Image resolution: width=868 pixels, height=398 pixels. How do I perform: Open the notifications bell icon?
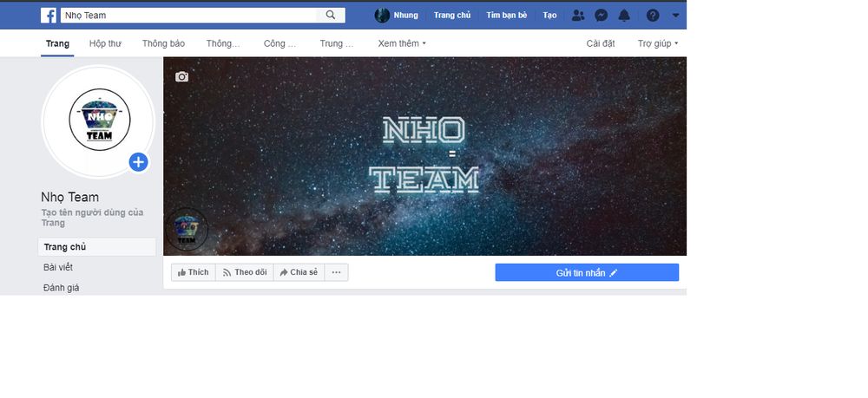click(x=624, y=15)
